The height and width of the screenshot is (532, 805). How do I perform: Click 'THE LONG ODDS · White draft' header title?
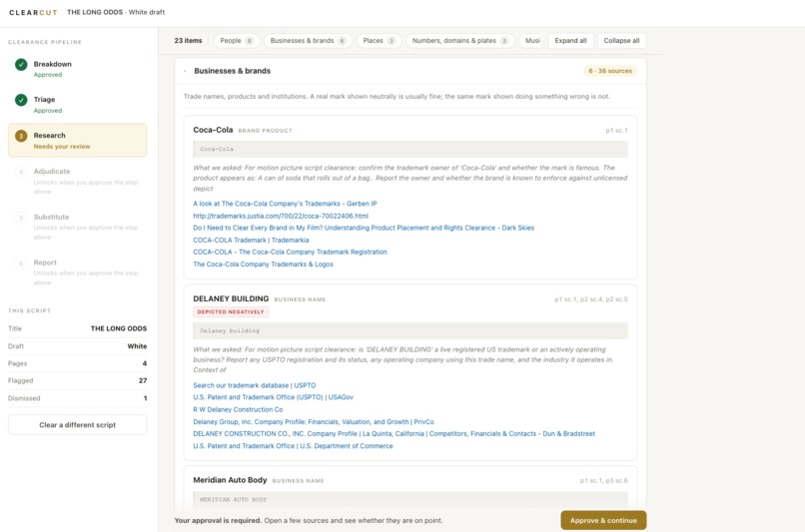point(116,12)
